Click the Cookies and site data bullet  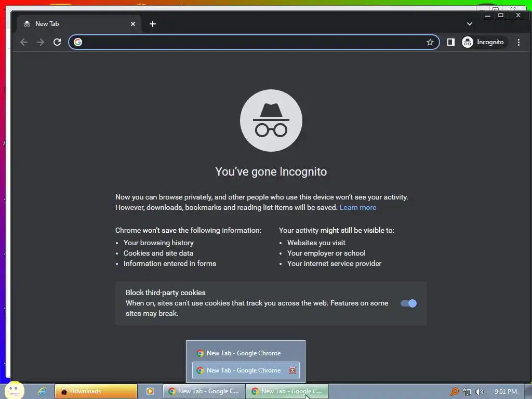tap(158, 253)
